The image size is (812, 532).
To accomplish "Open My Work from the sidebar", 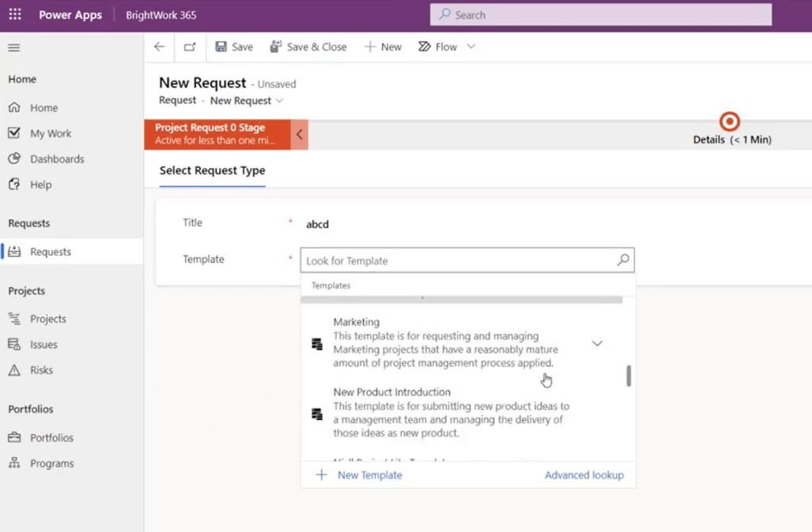I will [x=50, y=133].
